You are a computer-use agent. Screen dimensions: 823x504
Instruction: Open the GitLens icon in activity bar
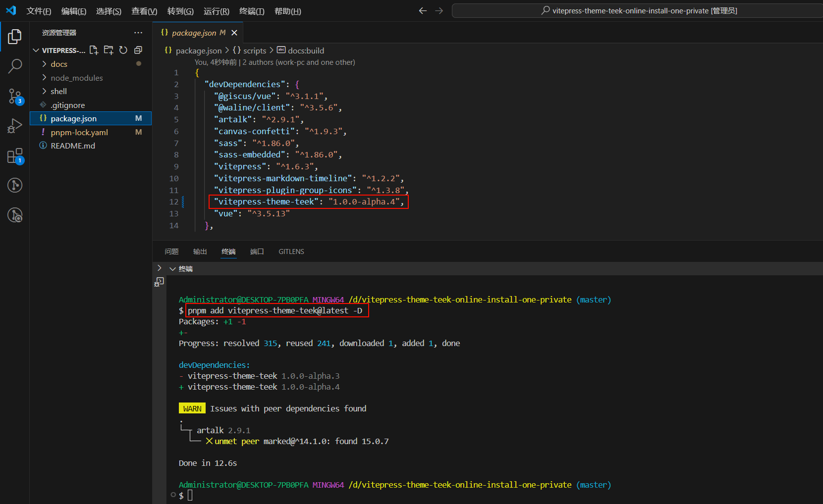click(15, 185)
